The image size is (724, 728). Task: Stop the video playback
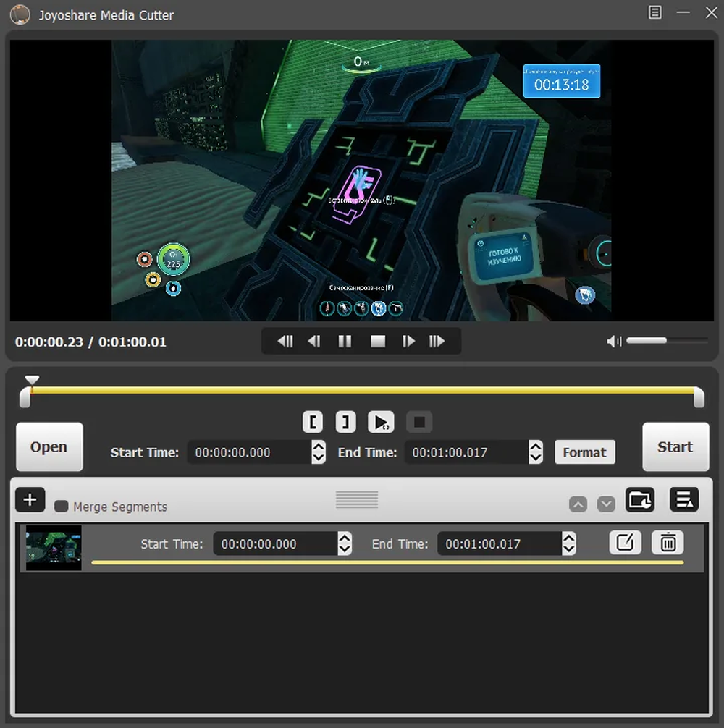point(377,342)
